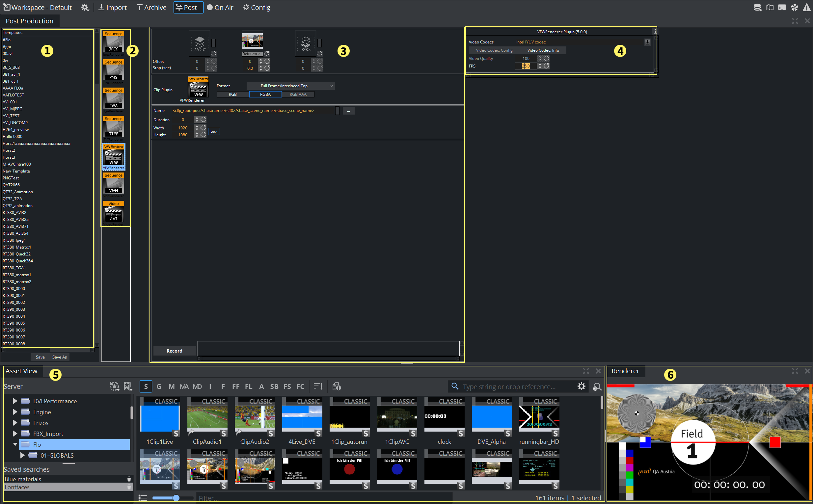813x504 pixels.
Task: Switch to Post mode
Action: coord(188,7)
